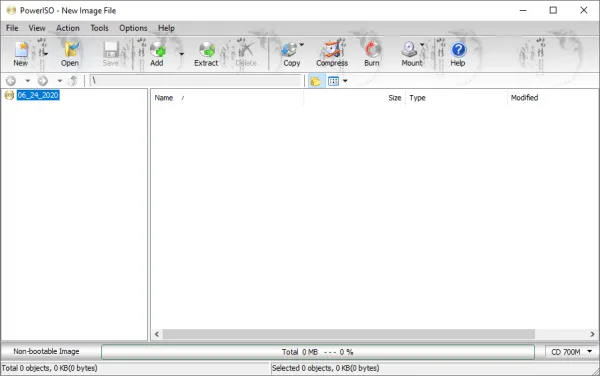This screenshot has width=600, height=376.
Task: Open the Add button dropdown arrow
Action: [181, 54]
